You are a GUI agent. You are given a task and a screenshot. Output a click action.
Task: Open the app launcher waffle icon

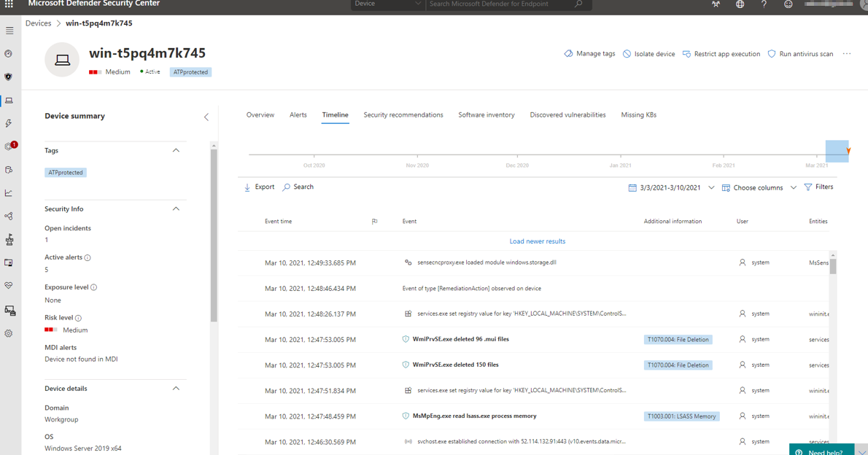(9, 4)
